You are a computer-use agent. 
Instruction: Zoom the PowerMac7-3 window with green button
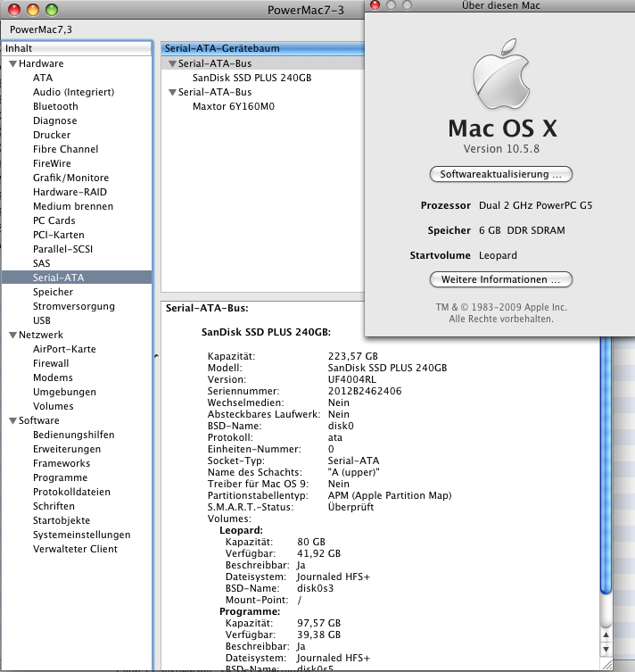click(x=52, y=10)
